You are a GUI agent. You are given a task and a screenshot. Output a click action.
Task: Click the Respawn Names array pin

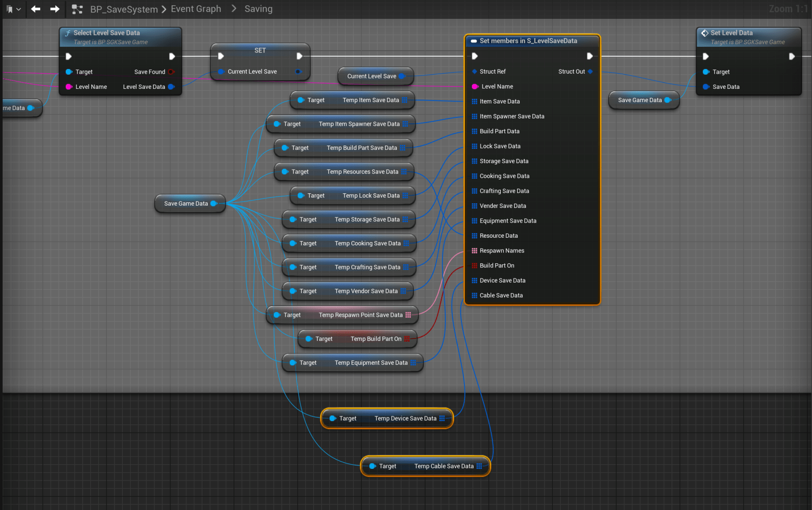point(474,251)
